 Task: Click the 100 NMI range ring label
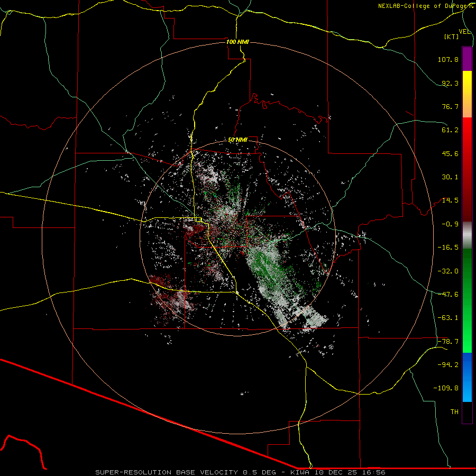point(237,42)
